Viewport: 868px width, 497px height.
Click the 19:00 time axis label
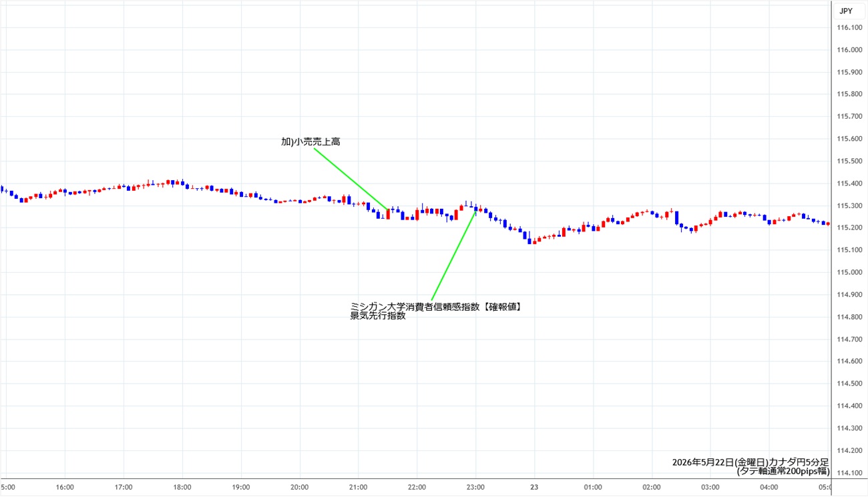point(241,487)
